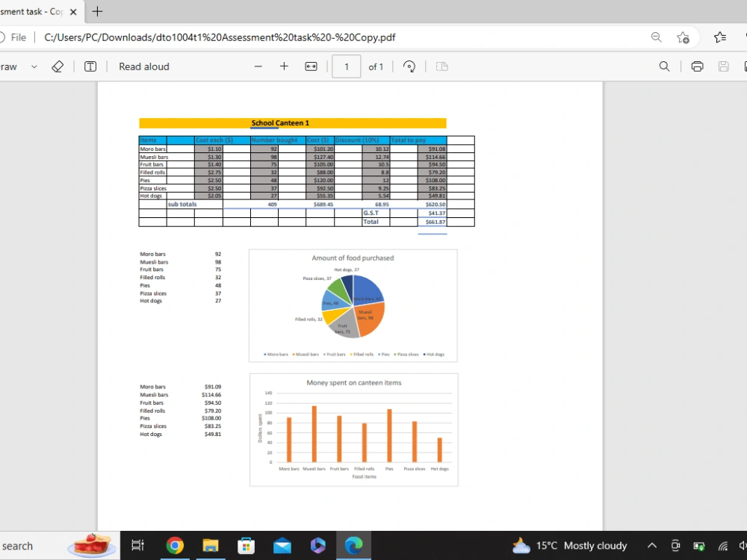The image size is (747, 560).
Task: Open the network Wi-Fi tray icon
Action: pyautogui.click(x=723, y=546)
